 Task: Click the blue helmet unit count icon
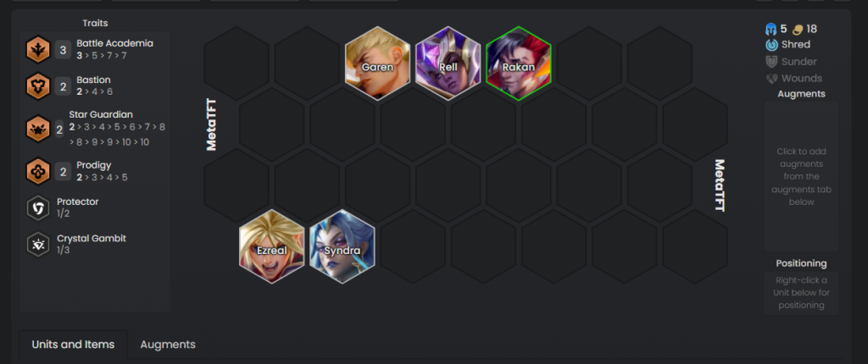pyautogui.click(x=770, y=30)
